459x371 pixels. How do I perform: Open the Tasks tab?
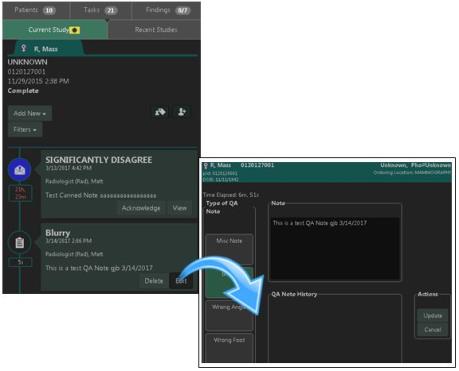pyautogui.click(x=100, y=10)
